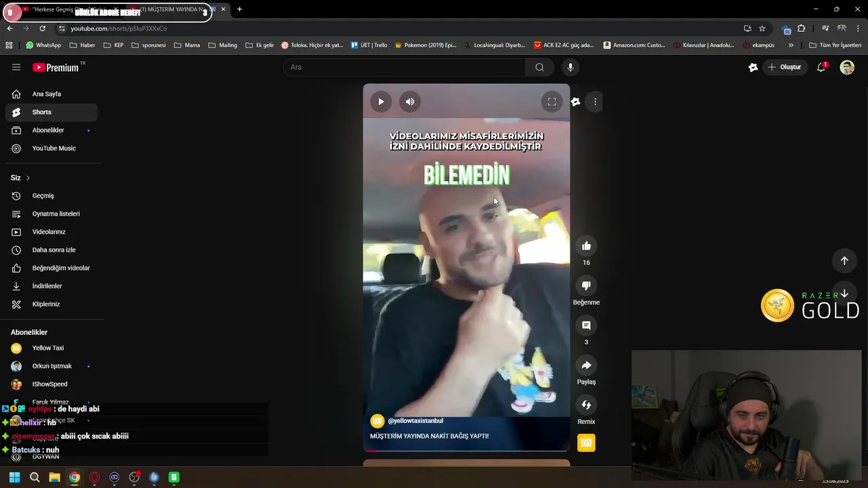Open the Ek gelir bookmarks folder
The image size is (868, 488).
click(260, 45)
